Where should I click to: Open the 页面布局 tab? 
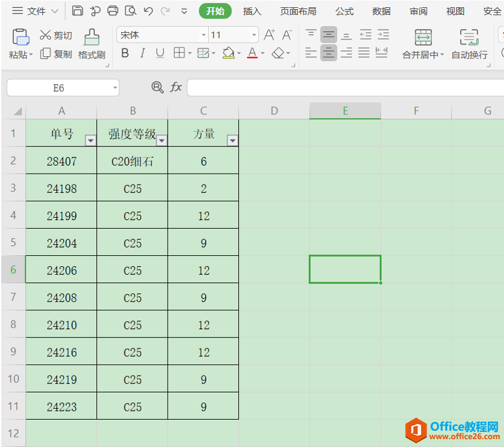[298, 11]
